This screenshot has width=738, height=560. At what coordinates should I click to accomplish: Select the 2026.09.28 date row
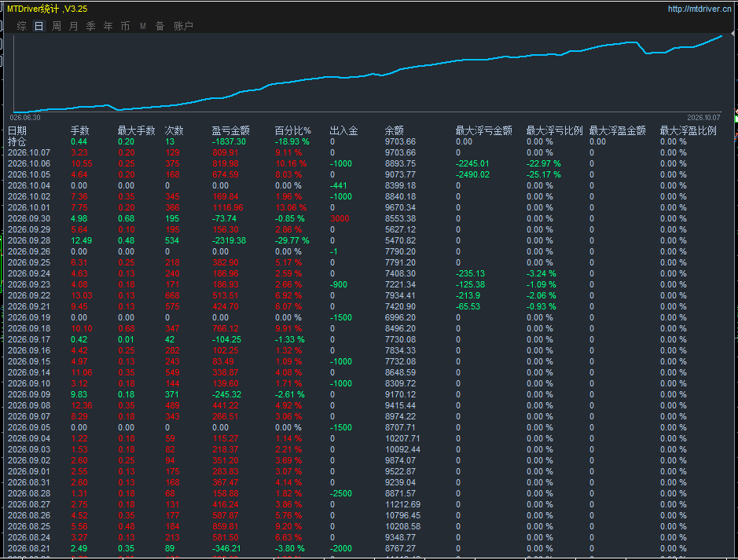[29, 241]
